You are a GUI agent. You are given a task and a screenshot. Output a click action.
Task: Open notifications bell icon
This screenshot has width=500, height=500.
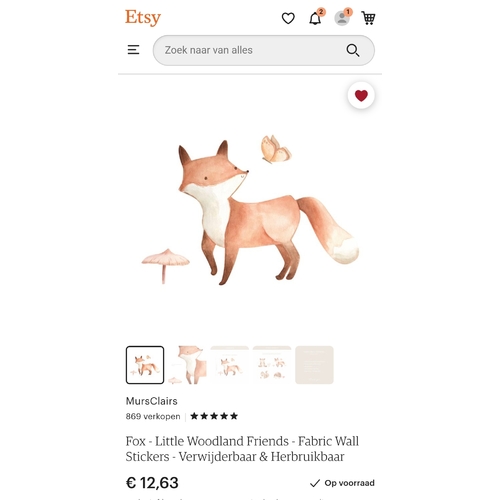[x=315, y=18]
